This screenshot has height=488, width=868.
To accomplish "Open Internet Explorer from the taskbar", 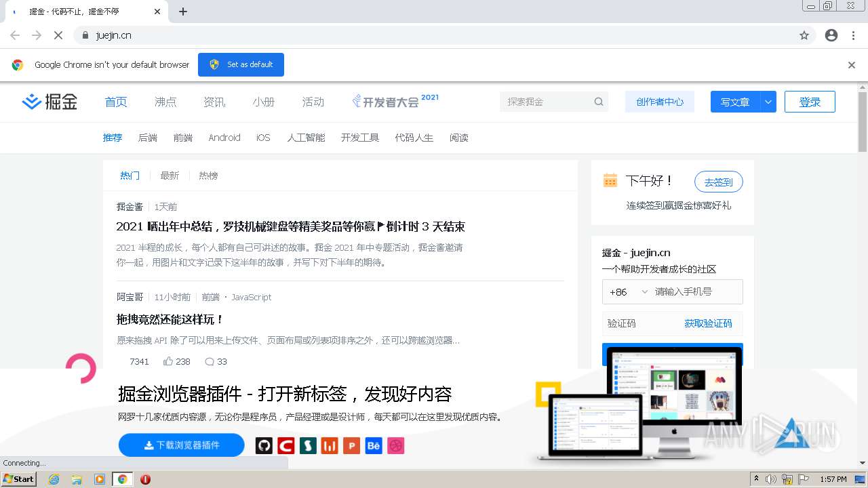I will tap(54, 479).
